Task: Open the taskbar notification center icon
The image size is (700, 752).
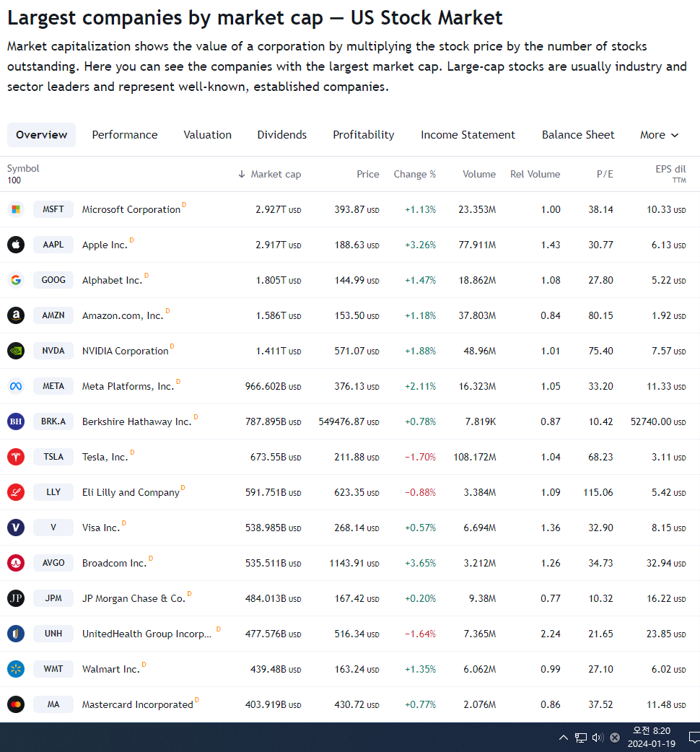Action: pyautogui.click(x=694, y=737)
